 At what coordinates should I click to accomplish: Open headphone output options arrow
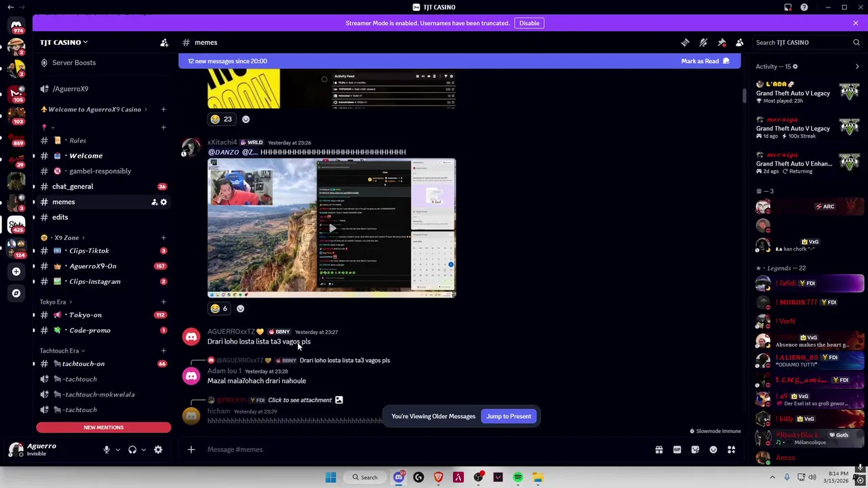tap(143, 449)
